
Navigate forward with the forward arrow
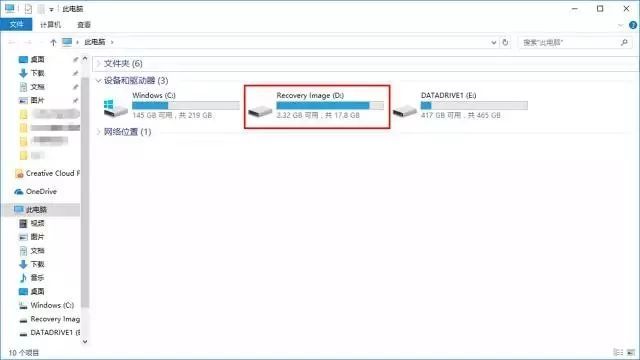coord(28,42)
